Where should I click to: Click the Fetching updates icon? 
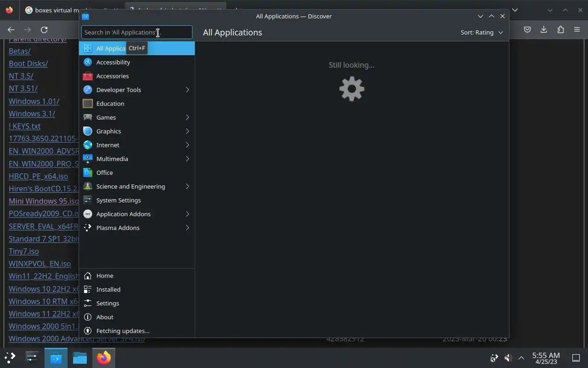88,331
